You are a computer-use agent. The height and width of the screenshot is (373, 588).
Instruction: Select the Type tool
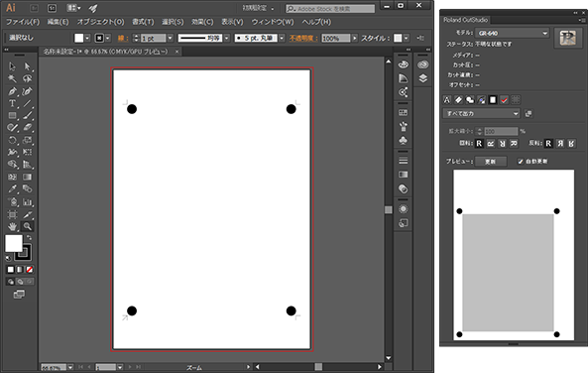click(x=12, y=103)
